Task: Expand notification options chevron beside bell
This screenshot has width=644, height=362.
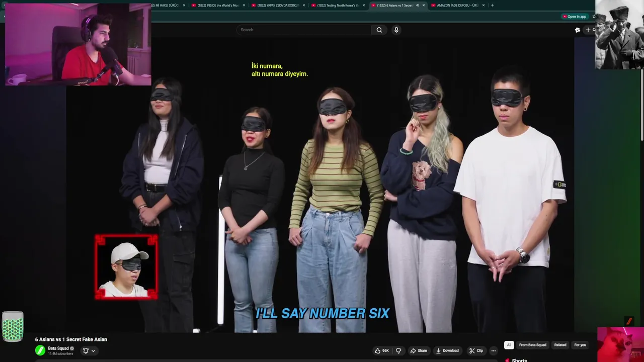Action: 93,351
